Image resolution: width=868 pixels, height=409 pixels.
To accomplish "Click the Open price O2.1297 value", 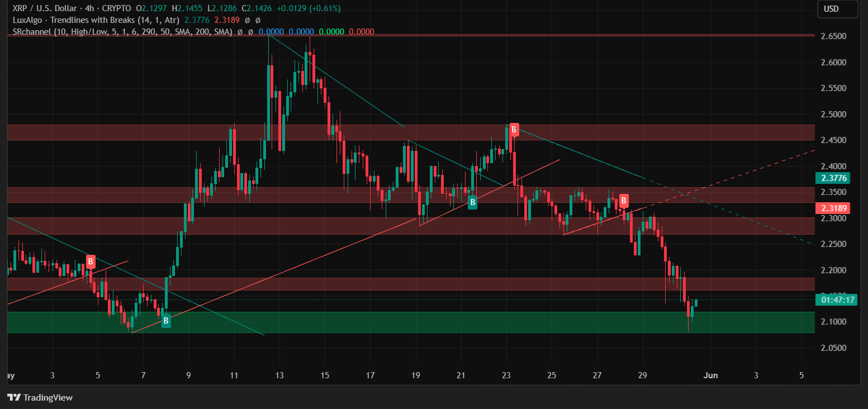I will tap(152, 8).
